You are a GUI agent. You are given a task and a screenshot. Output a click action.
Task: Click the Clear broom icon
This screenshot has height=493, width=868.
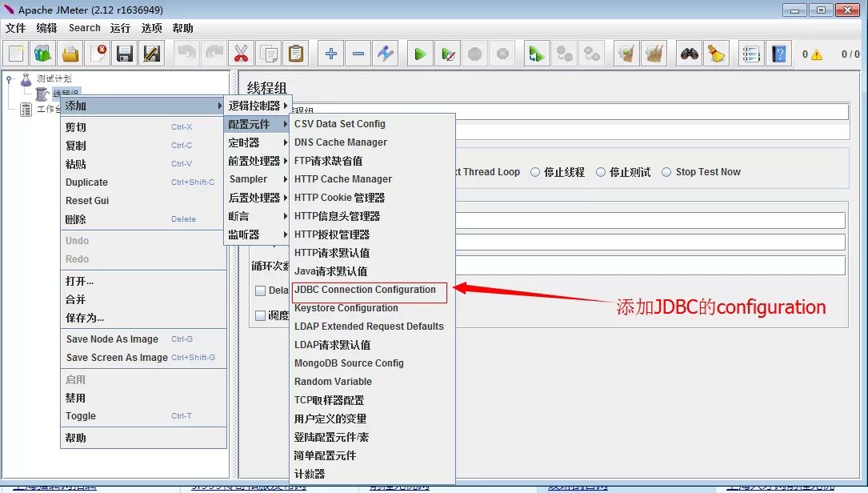pos(626,54)
